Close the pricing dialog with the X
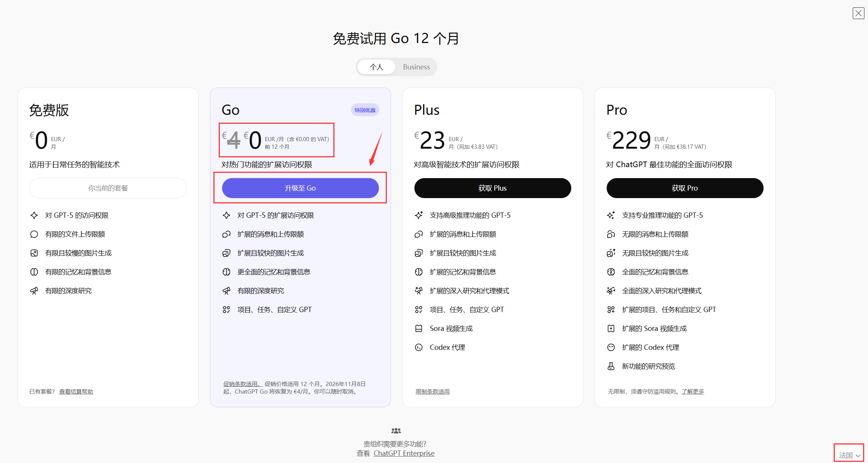 coord(858,13)
